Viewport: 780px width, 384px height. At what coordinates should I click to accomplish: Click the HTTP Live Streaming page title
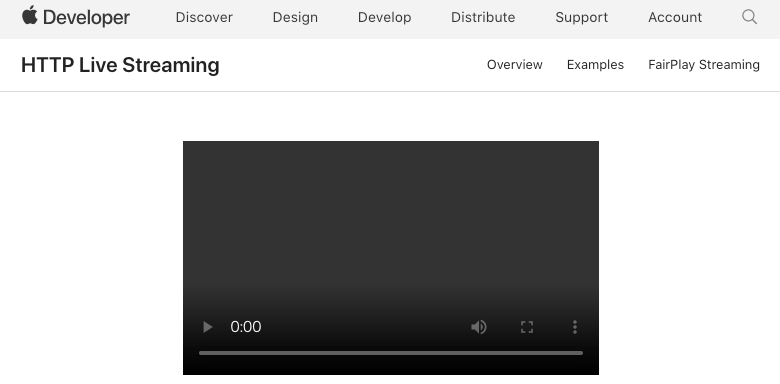(x=120, y=65)
